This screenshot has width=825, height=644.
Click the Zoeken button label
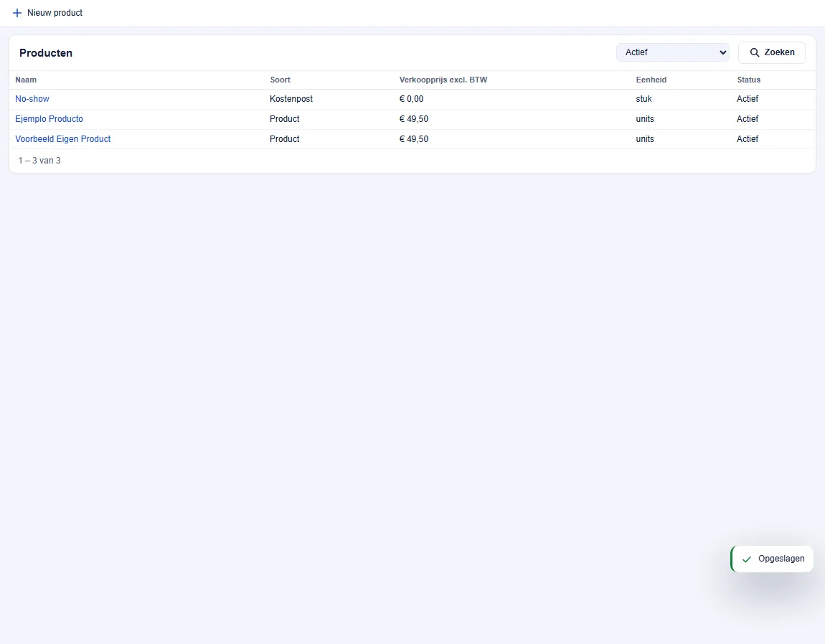[779, 52]
